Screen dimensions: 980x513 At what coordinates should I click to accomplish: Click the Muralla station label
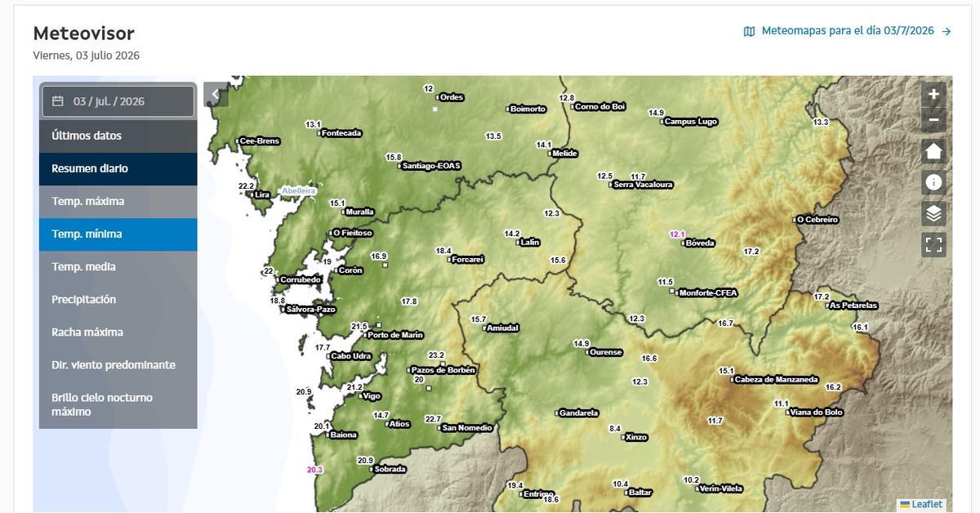(359, 212)
